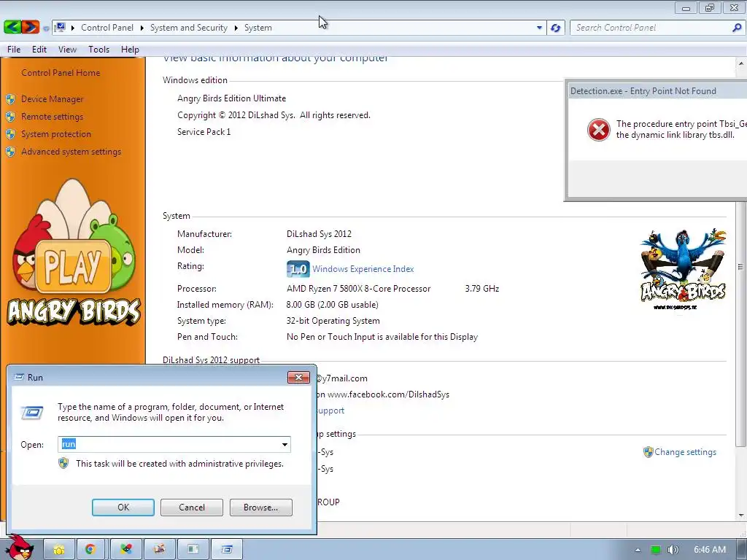
Task: Open the Tools menu
Action: [98, 49]
